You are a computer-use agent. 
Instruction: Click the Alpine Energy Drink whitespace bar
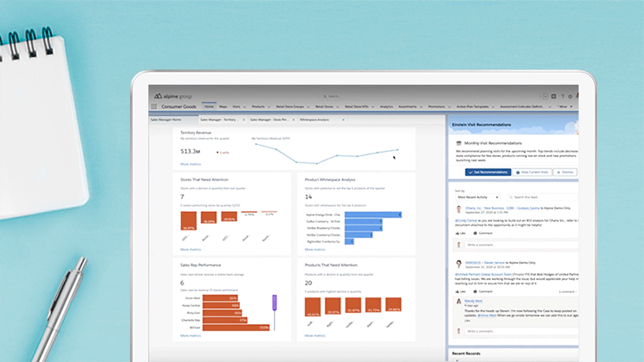click(x=373, y=215)
